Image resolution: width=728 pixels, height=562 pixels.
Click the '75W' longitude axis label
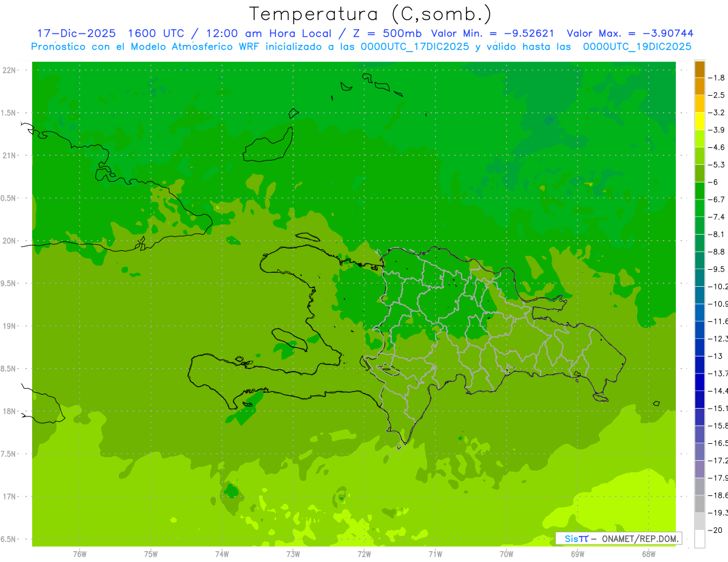click(151, 554)
